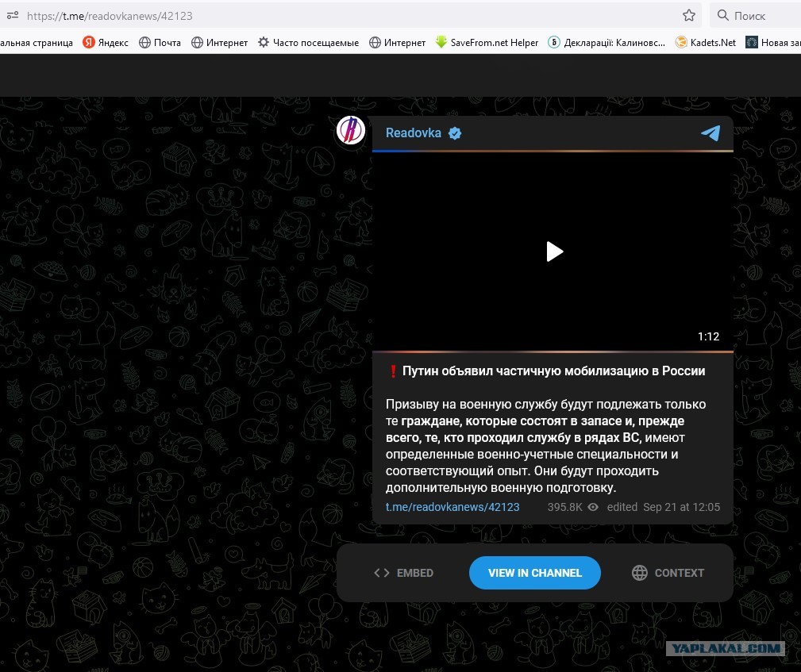Image resolution: width=801 pixels, height=672 pixels.
Task: Click the post date Sep 21 at 12:05
Action: point(681,507)
